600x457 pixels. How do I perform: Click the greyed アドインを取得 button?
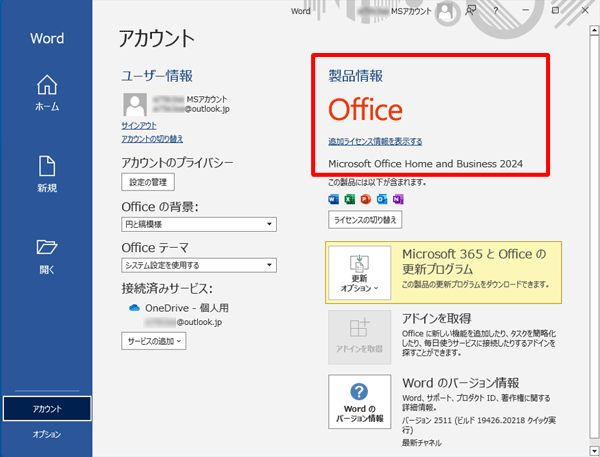pos(359,337)
